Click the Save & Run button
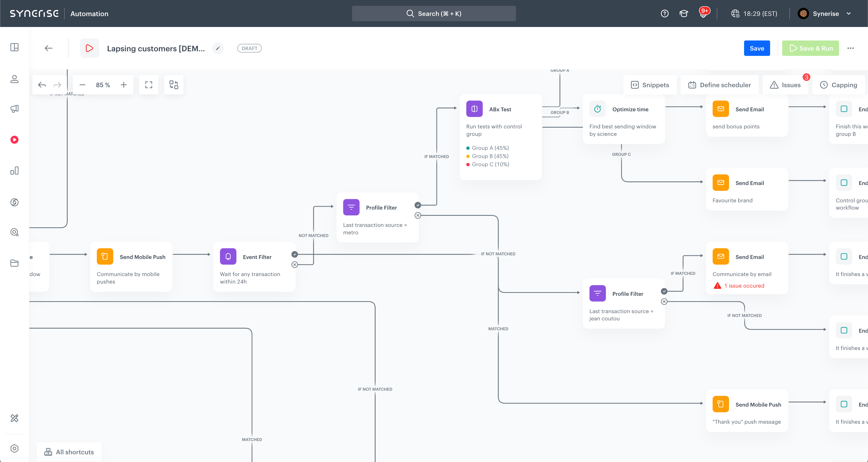 (810, 48)
